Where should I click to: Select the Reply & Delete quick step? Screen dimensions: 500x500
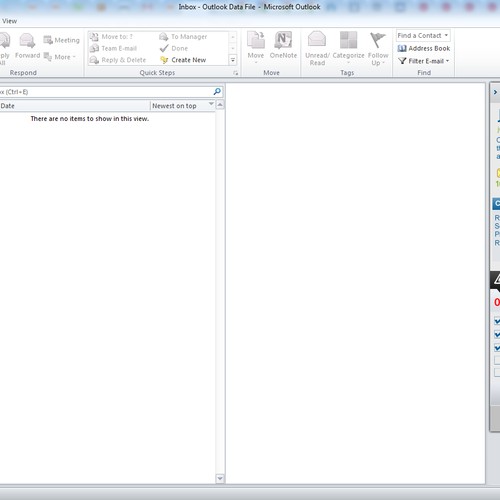point(118,60)
